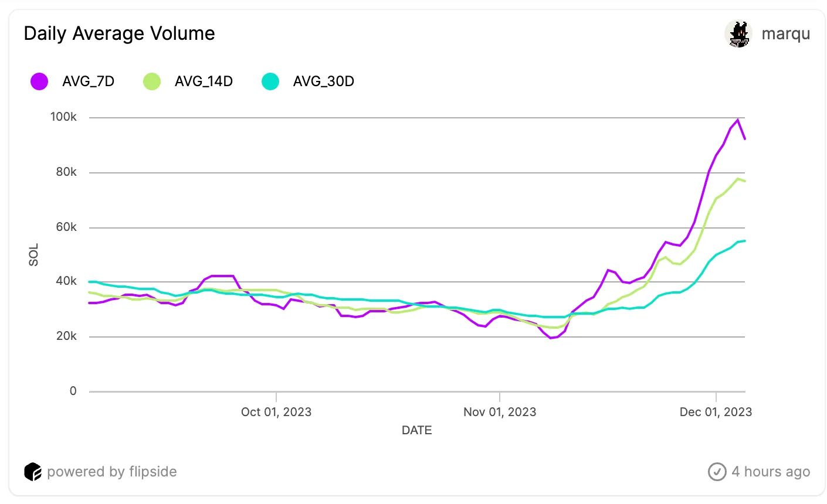This screenshot has width=827, height=504.
Task: Click the marqu avatar image
Action: [x=738, y=34]
